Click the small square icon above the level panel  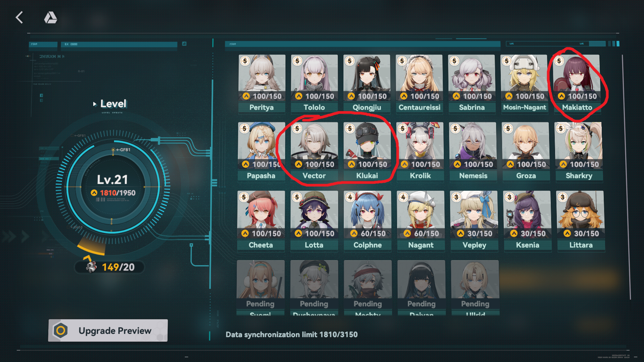(184, 44)
